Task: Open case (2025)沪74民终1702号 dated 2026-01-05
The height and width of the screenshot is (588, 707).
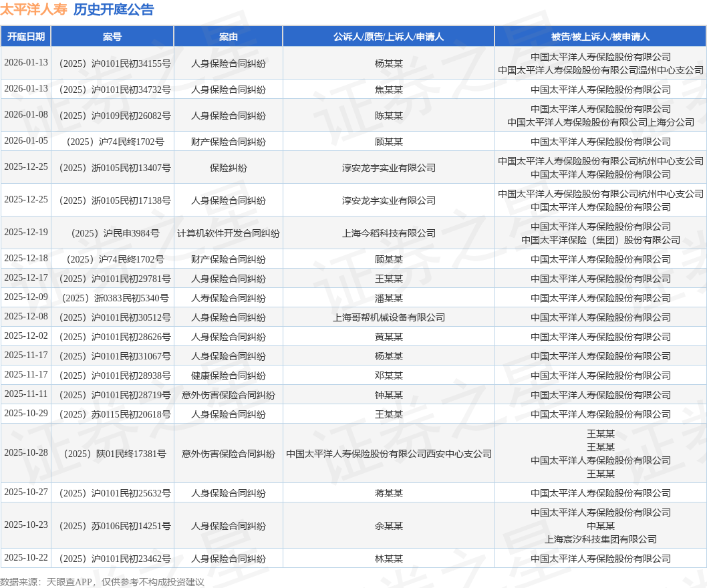Action: [115, 142]
